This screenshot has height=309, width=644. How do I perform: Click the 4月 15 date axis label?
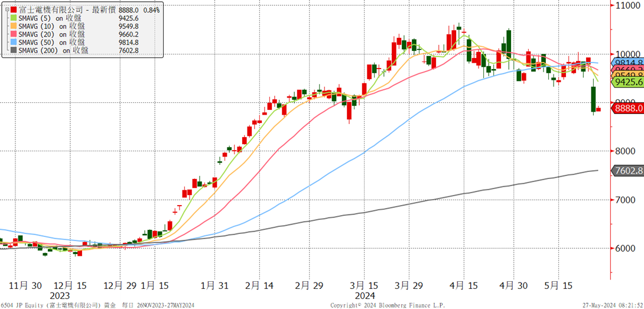point(465,285)
